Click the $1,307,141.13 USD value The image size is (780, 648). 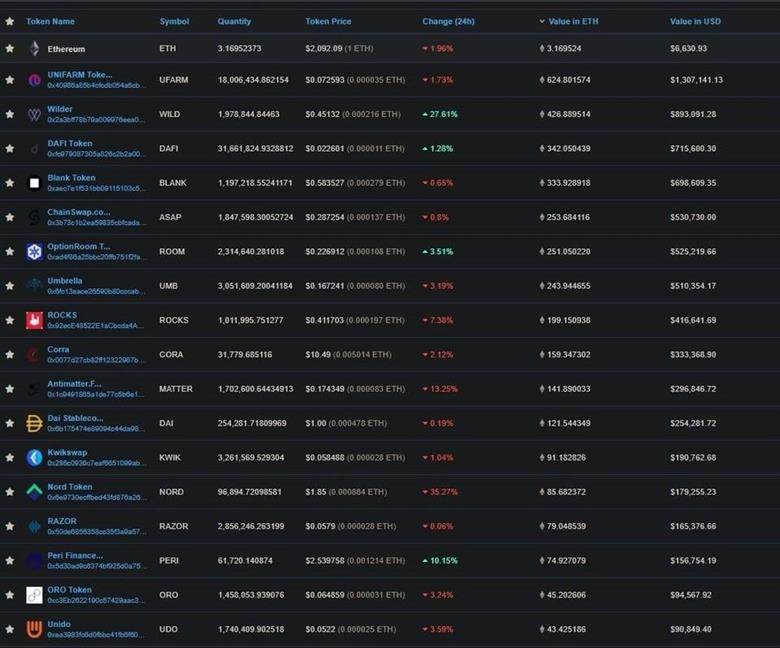pos(696,80)
